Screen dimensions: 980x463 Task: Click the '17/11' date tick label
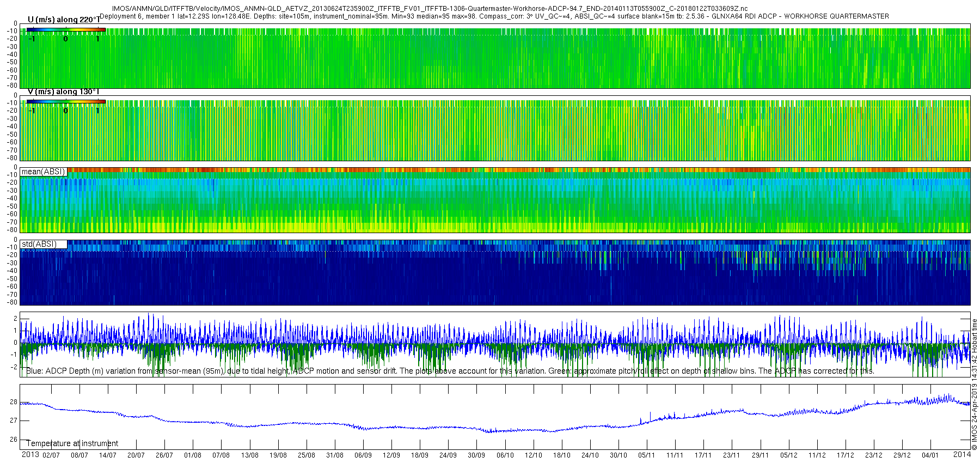tap(703, 455)
